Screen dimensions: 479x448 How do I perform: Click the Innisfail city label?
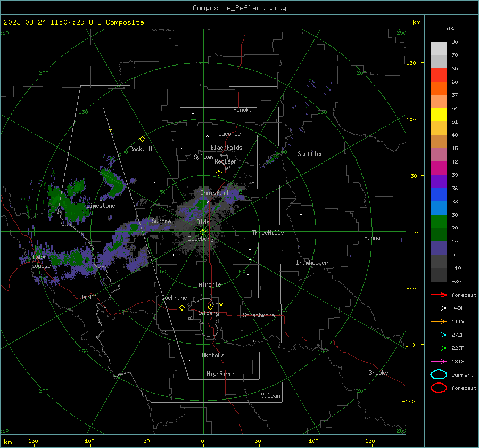(x=214, y=193)
